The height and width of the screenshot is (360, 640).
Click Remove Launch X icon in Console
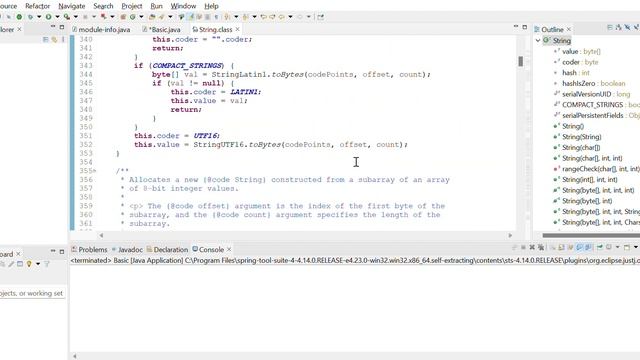point(532,247)
